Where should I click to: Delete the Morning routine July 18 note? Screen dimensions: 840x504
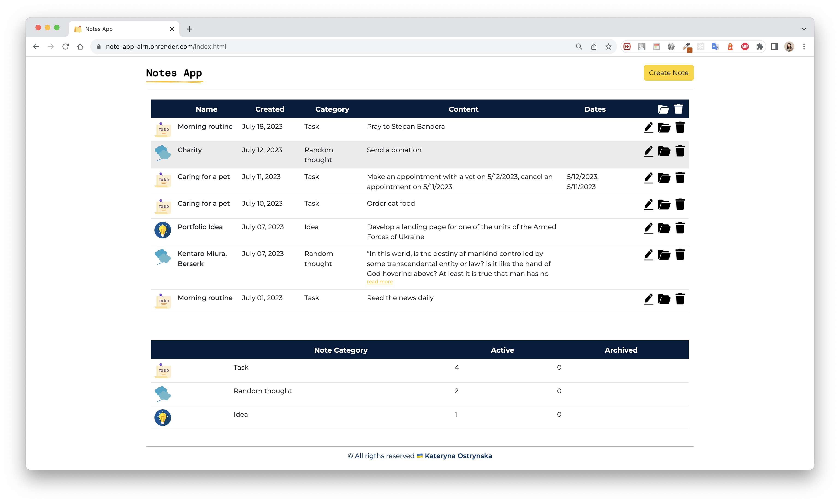tap(680, 127)
